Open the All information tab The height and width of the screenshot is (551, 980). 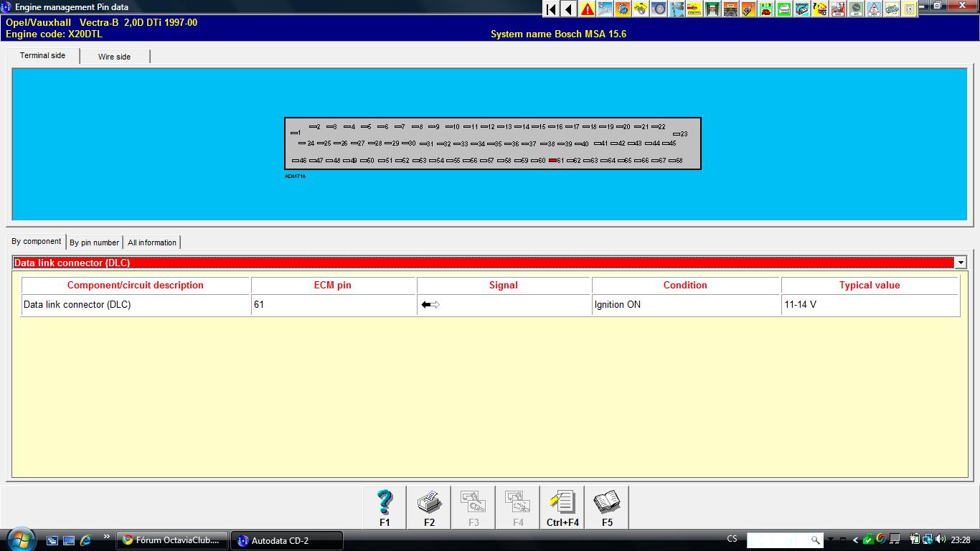pos(151,242)
